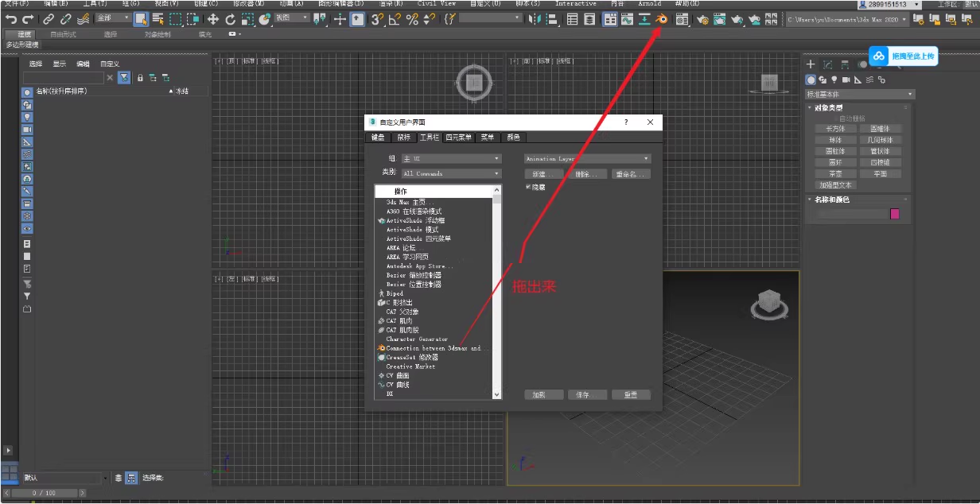Click the 重置 button in the dialog
This screenshot has height=504, width=980.
pos(630,394)
